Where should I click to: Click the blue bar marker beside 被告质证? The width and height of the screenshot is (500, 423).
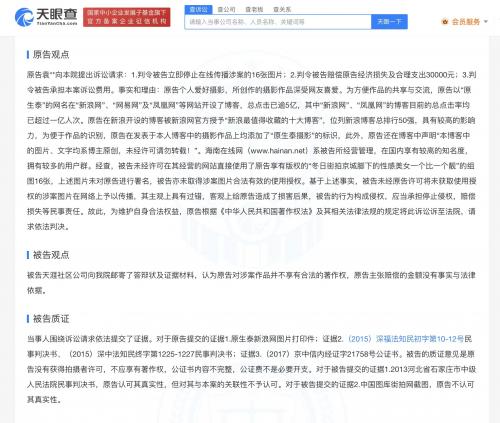(x=28, y=319)
